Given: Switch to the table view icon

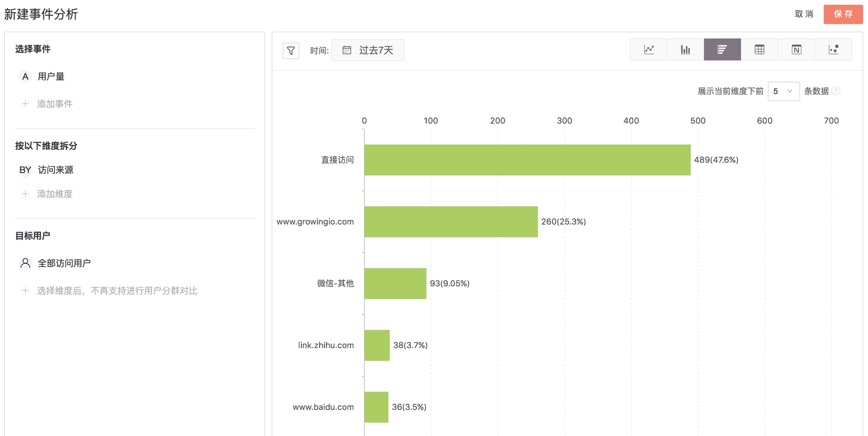Looking at the screenshot, I should (759, 49).
